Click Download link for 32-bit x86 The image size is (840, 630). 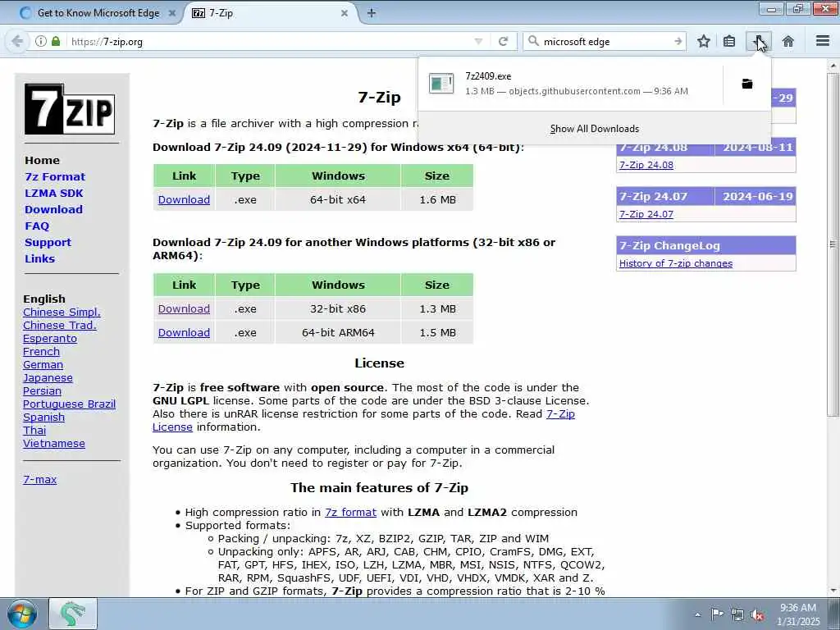184,309
